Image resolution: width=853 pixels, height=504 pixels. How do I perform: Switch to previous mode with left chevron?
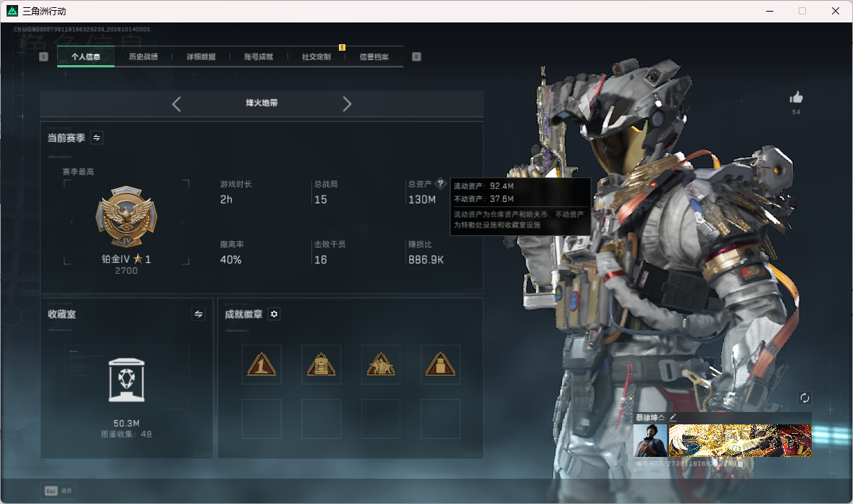click(x=176, y=104)
